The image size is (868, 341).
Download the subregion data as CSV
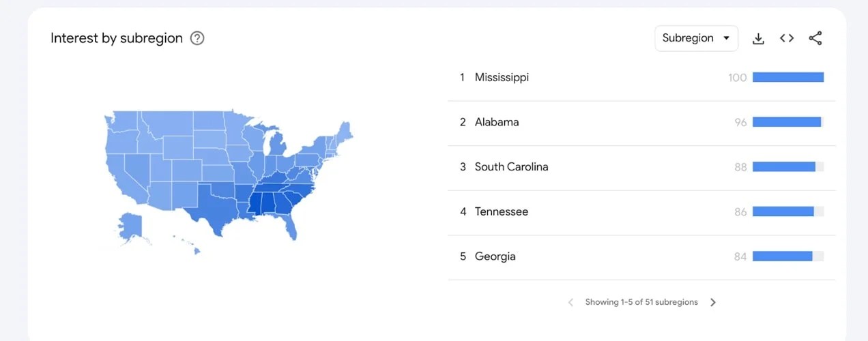pos(758,38)
